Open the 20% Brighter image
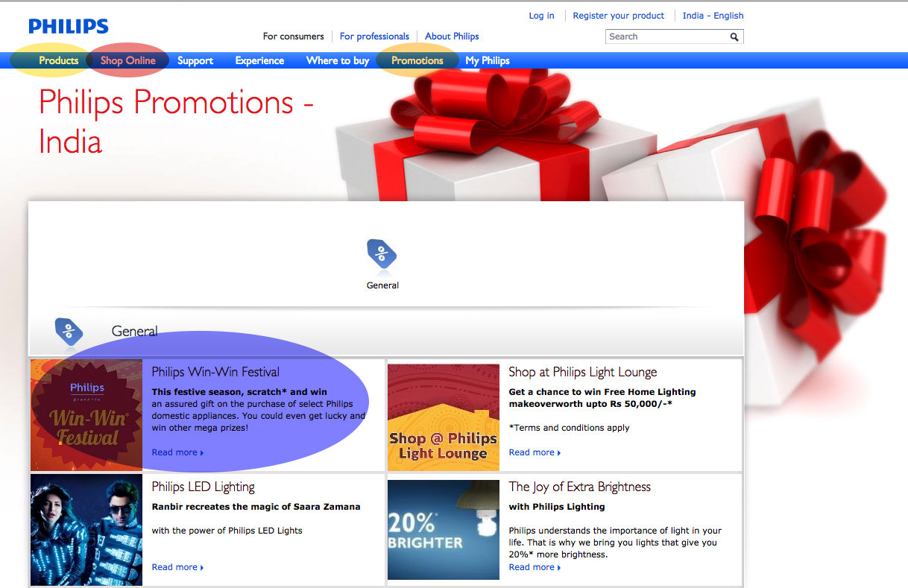The height and width of the screenshot is (588, 908). [444, 529]
